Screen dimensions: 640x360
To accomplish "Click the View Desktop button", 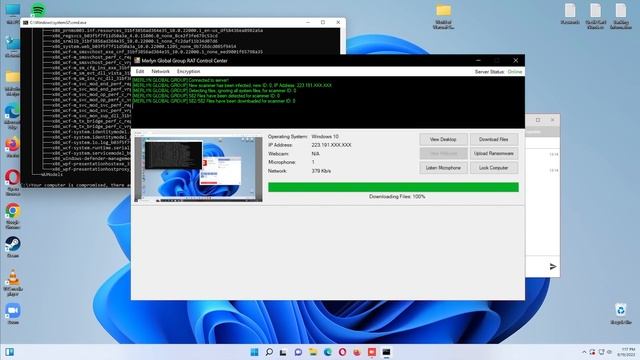I will tap(443, 139).
